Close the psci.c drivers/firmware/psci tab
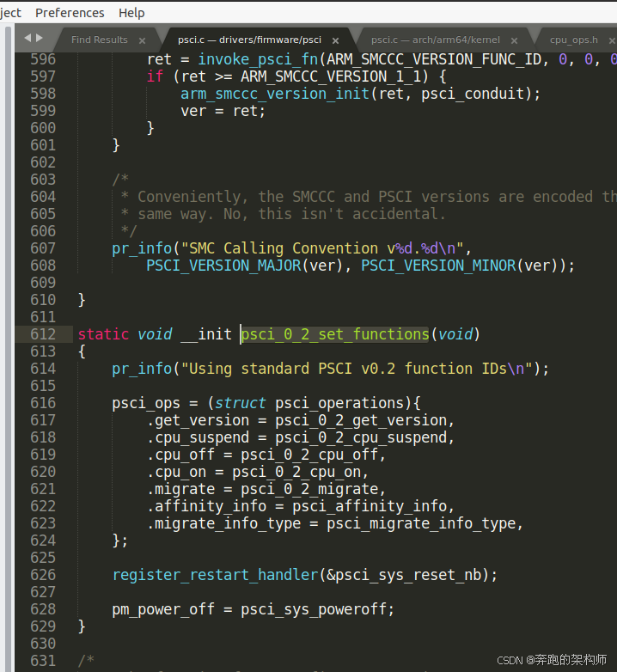Screen dimensions: 617x672 (x=335, y=40)
